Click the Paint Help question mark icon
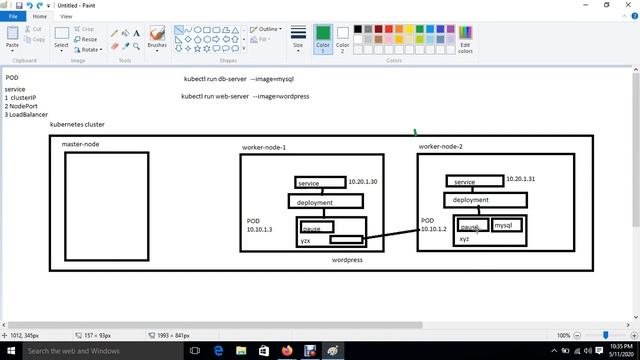The image size is (640, 360). pyautogui.click(x=635, y=16)
